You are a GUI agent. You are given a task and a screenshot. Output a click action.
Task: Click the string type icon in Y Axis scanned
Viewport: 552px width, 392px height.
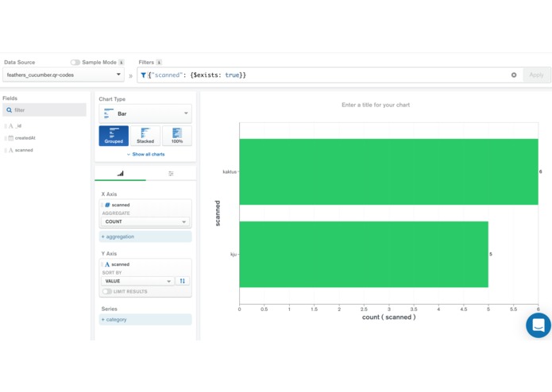point(107,264)
